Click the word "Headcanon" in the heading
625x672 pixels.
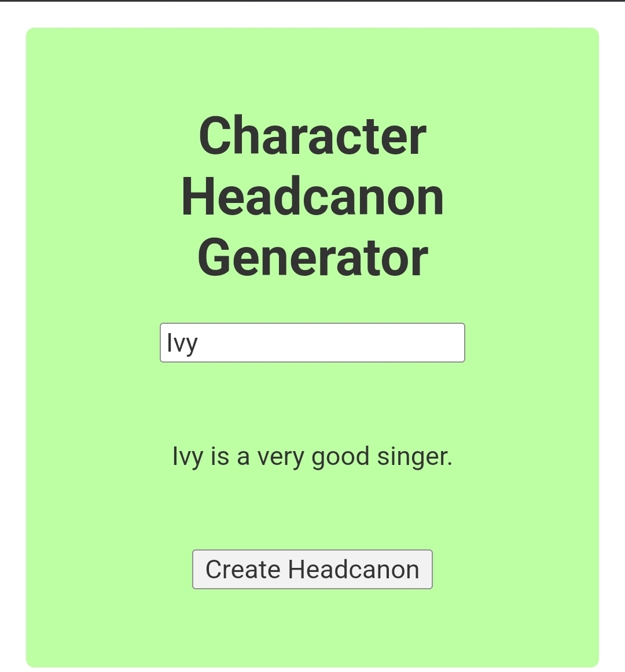312,197
